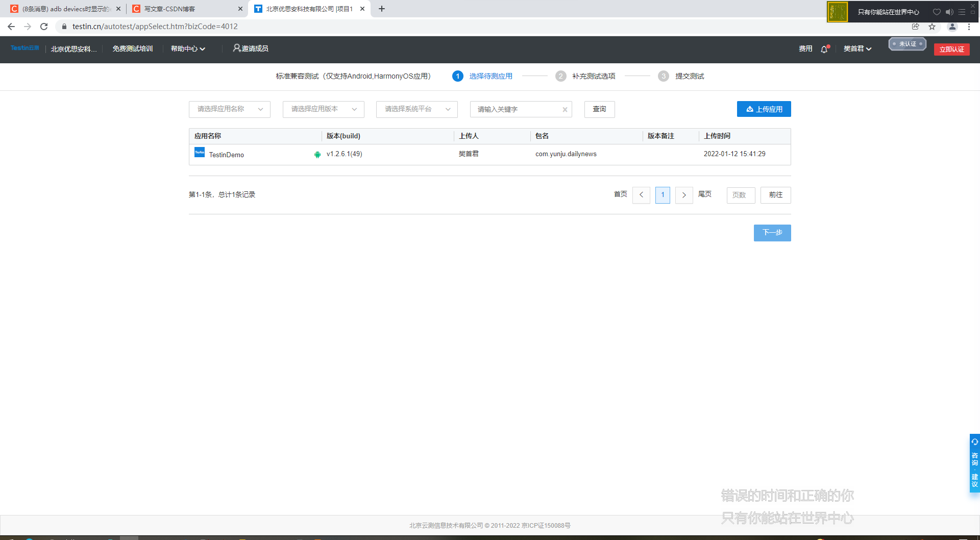Open the browser profile avatar icon

pos(952,27)
